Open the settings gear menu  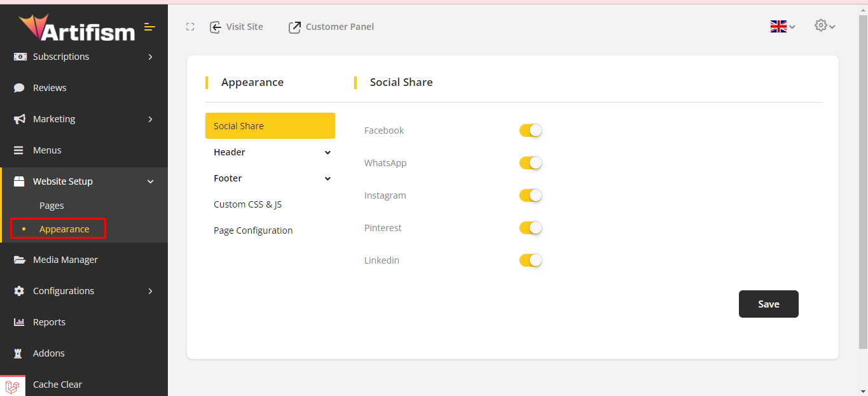[824, 25]
